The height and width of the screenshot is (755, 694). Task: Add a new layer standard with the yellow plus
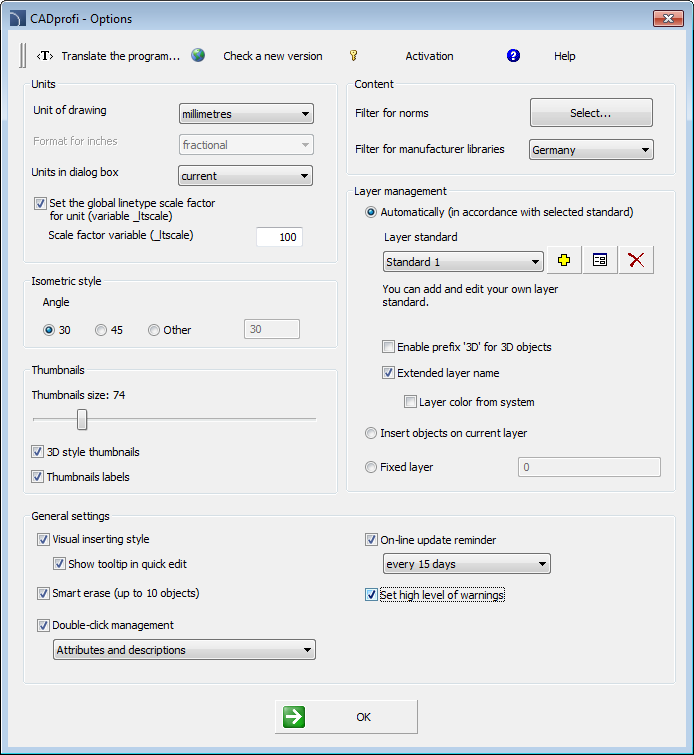point(564,260)
